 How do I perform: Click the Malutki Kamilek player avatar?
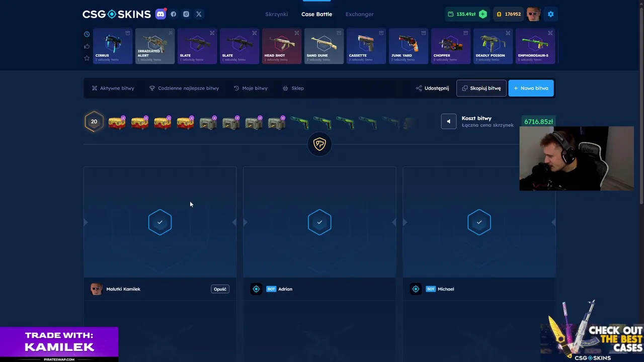point(96,289)
